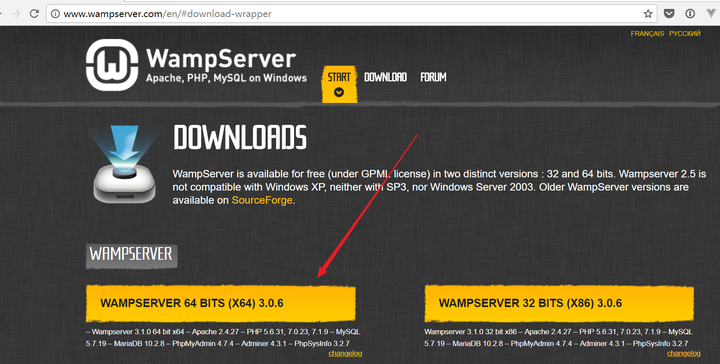720x364 pixels.
Task: Open the START menu tab
Action: click(339, 84)
